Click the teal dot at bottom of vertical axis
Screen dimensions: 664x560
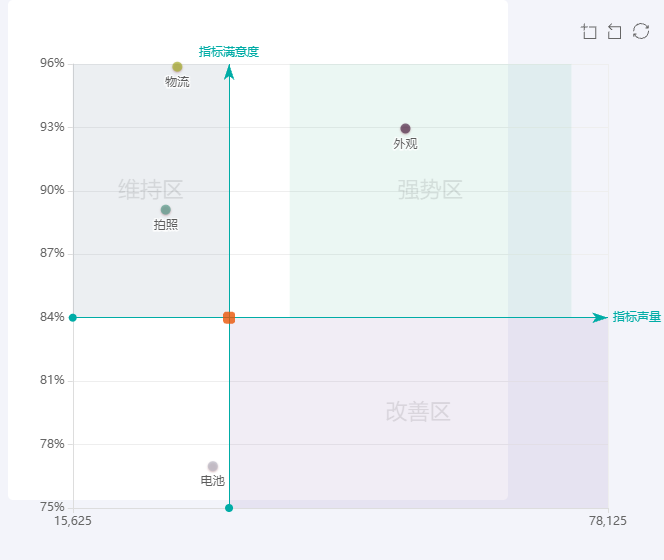click(229, 508)
